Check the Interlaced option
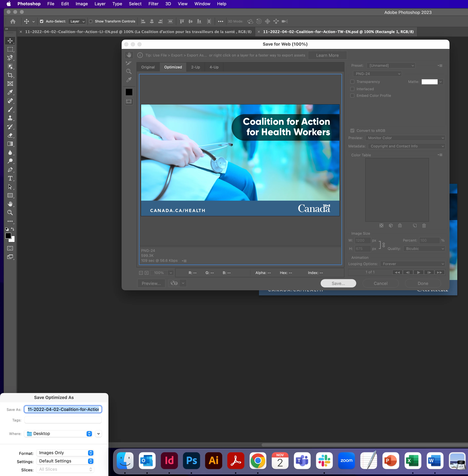Screen dimensions: 468x476 352,89
